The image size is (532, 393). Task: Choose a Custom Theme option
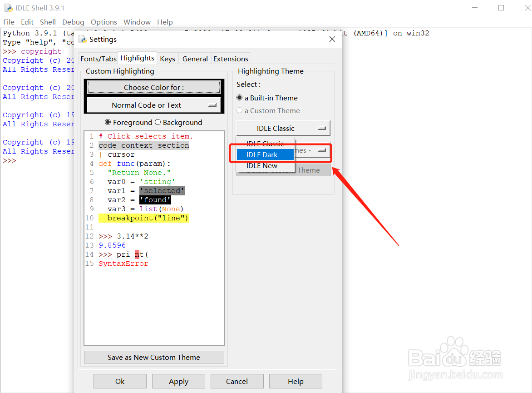pyautogui.click(x=240, y=110)
